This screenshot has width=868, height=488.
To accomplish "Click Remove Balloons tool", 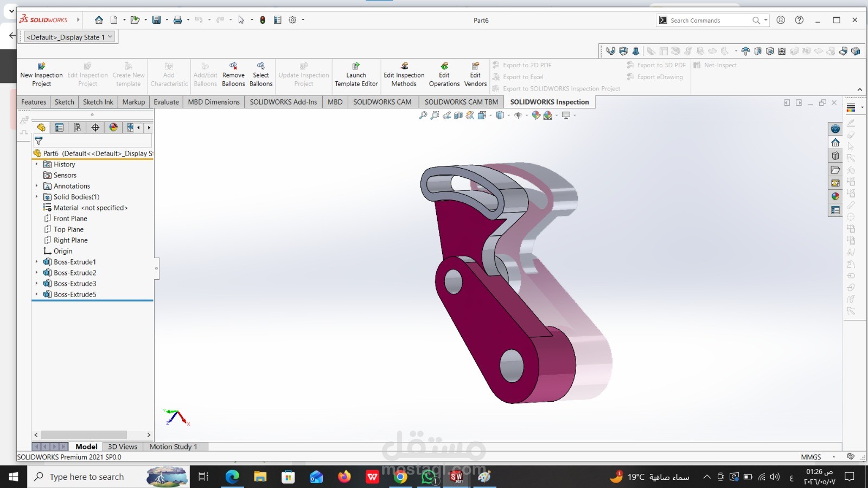I will click(x=233, y=75).
